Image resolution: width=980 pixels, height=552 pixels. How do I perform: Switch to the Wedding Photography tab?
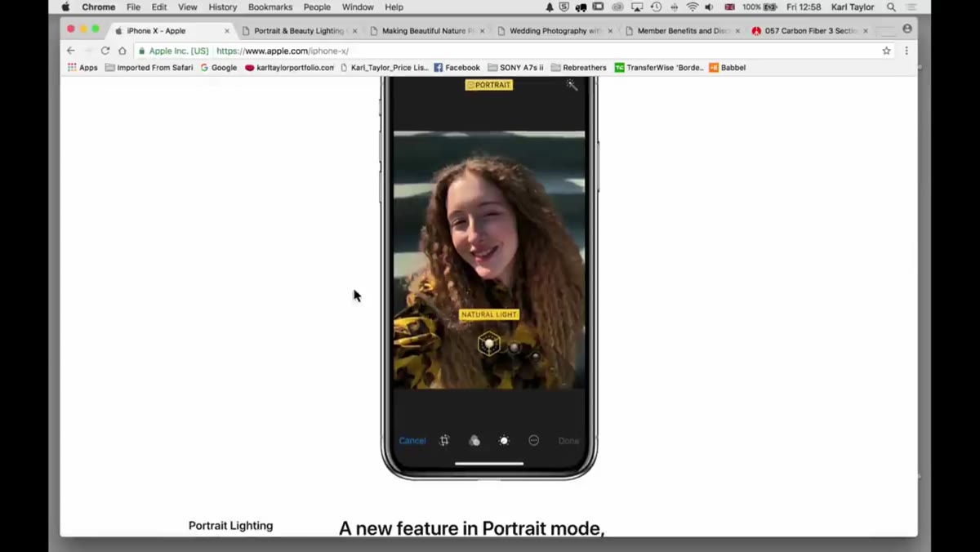point(555,31)
